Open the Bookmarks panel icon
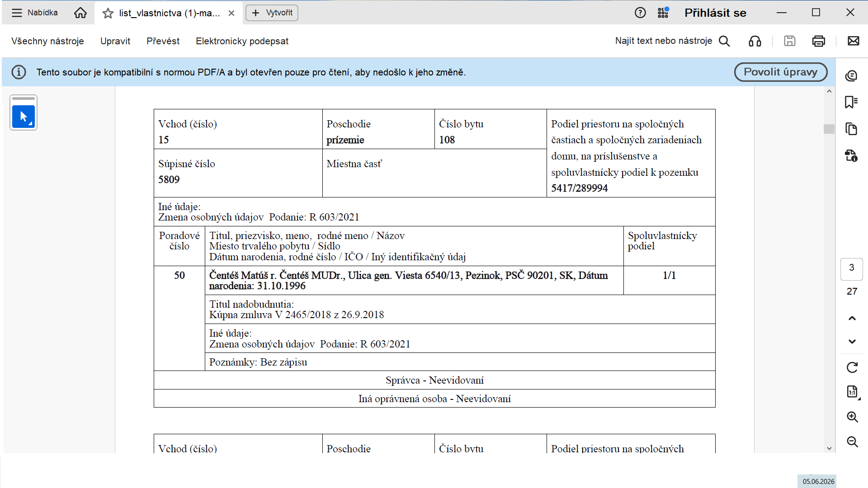Viewport: 868px width, 488px height. [x=852, y=102]
